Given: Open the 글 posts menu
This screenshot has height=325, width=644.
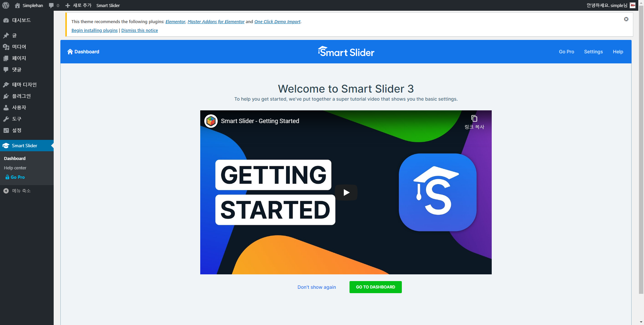Looking at the screenshot, I should tap(27, 35).
